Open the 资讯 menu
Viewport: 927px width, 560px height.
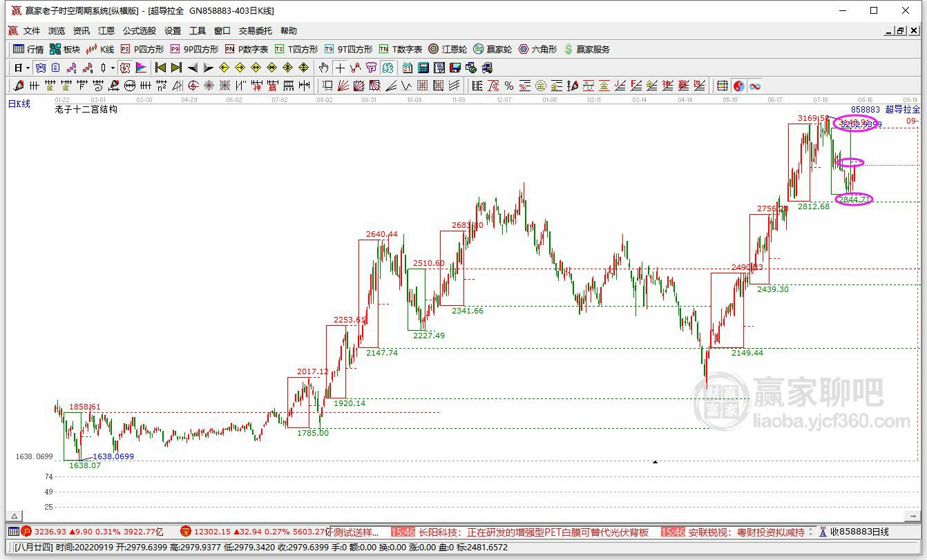pos(82,30)
